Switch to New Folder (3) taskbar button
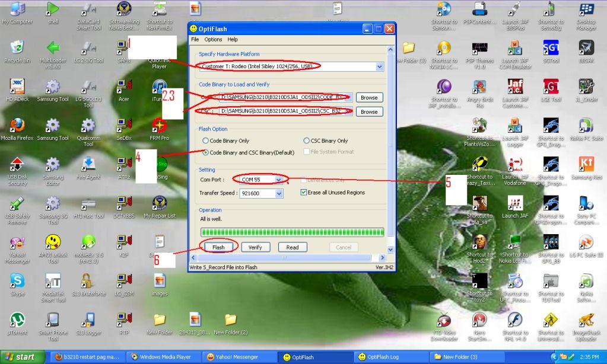 [x=466, y=357]
